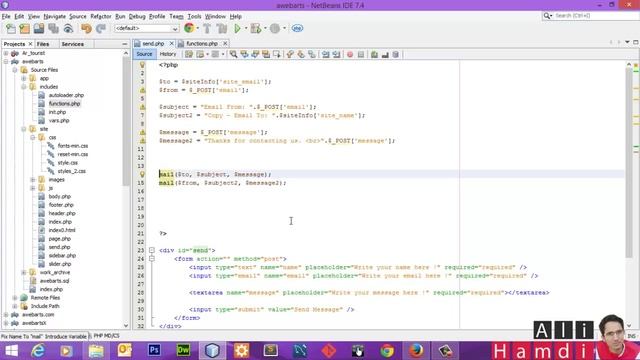Click the stop macro recording icon

[x=361, y=54]
